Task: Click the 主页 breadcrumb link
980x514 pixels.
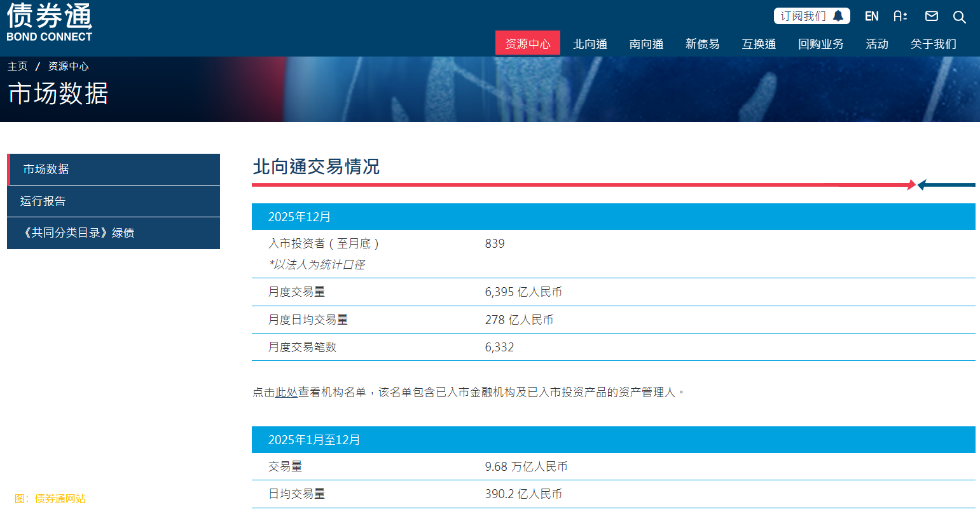Action: coord(17,65)
